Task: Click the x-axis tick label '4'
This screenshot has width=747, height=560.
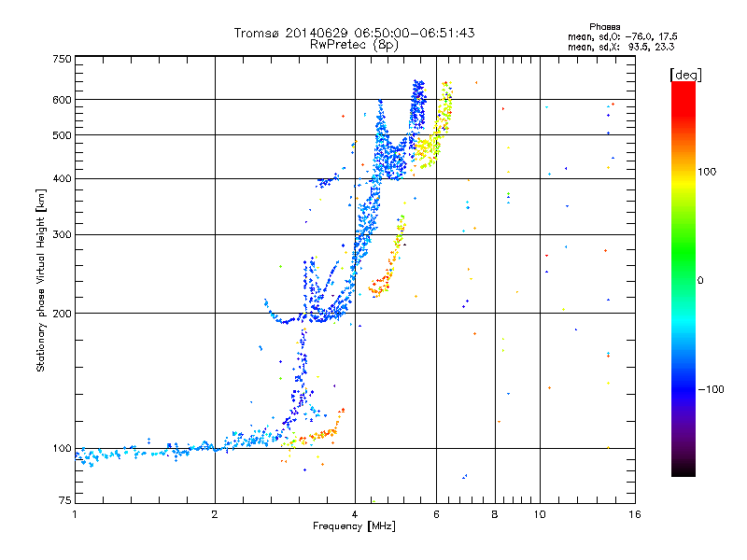Action: [x=355, y=514]
